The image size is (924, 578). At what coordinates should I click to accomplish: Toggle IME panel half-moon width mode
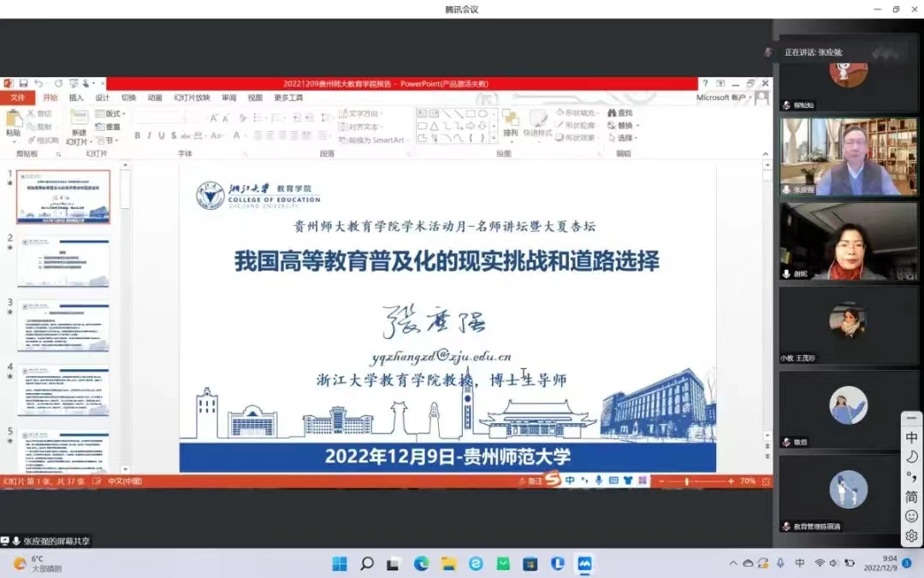(911, 456)
